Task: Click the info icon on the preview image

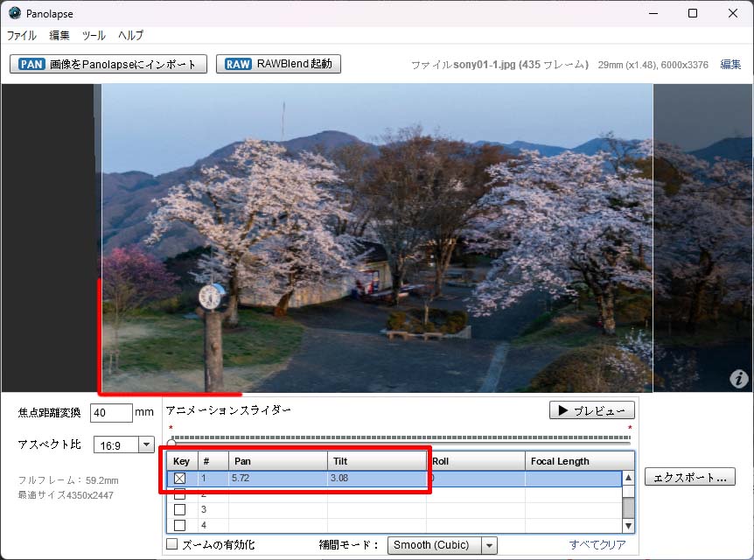Action: click(738, 379)
